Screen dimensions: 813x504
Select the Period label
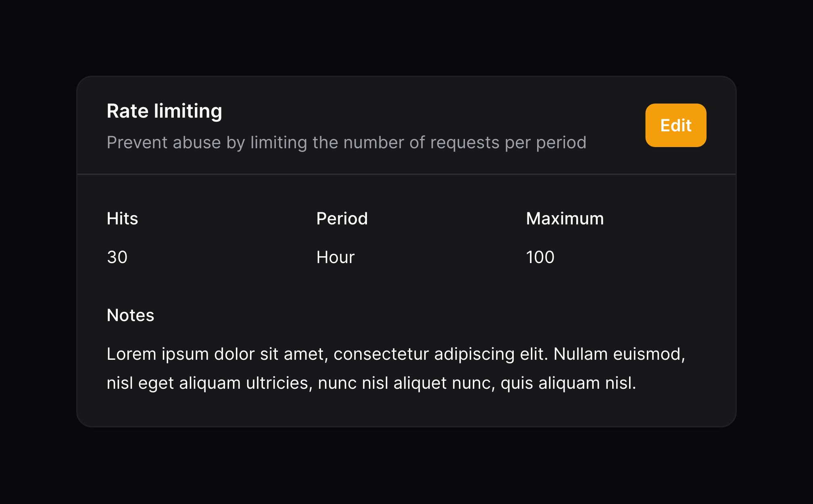(x=342, y=218)
